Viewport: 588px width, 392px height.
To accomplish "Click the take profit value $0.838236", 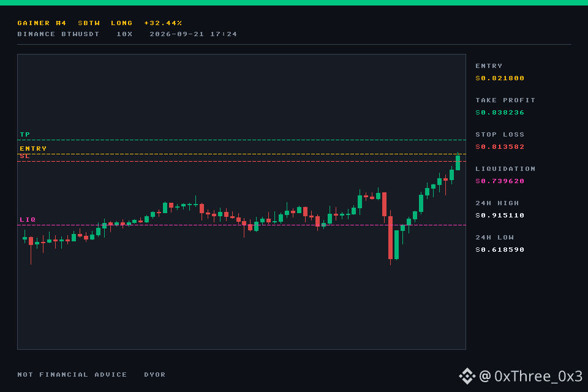I will pos(500,113).
